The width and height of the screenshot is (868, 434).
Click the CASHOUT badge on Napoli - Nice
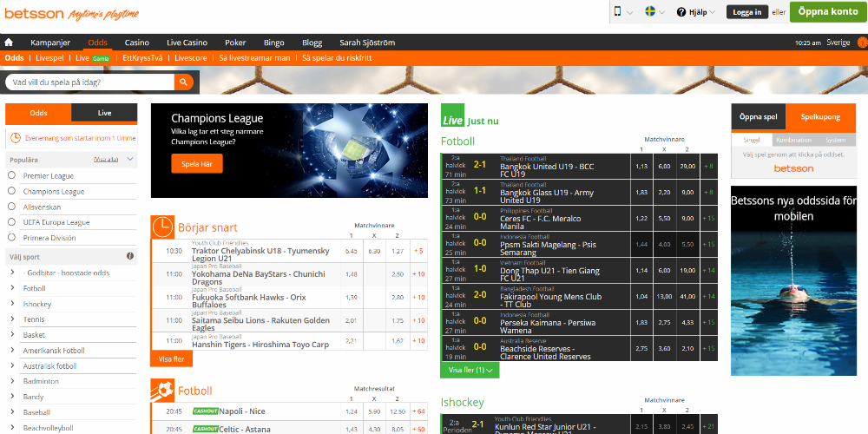click(x=205, y=411)
